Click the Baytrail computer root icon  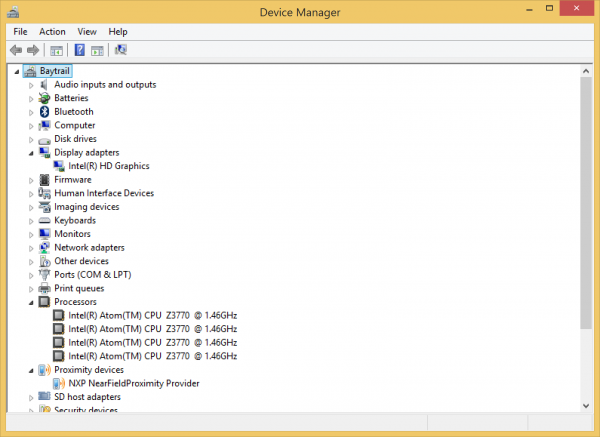coord(30,71)
